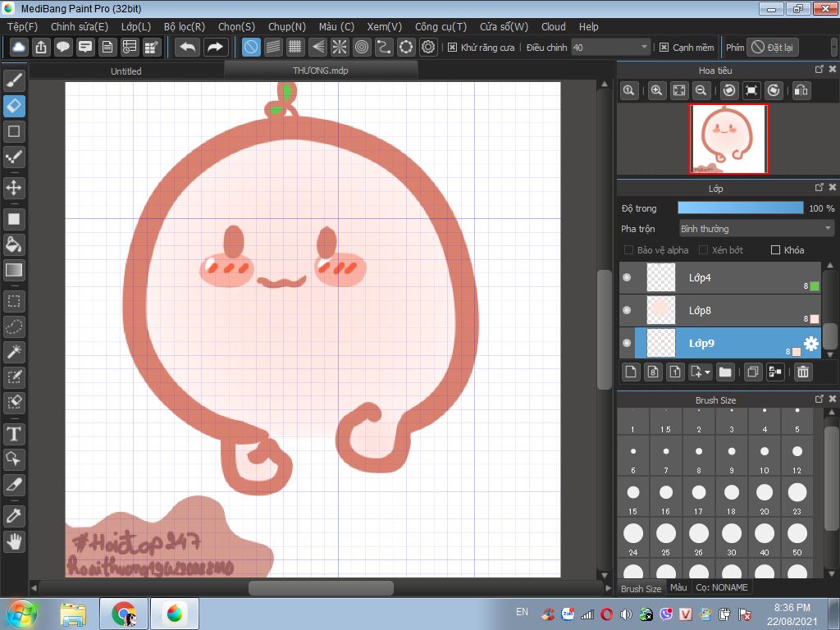Select the Bucket fill tool

pyautogui.click(x=14, y=244)
